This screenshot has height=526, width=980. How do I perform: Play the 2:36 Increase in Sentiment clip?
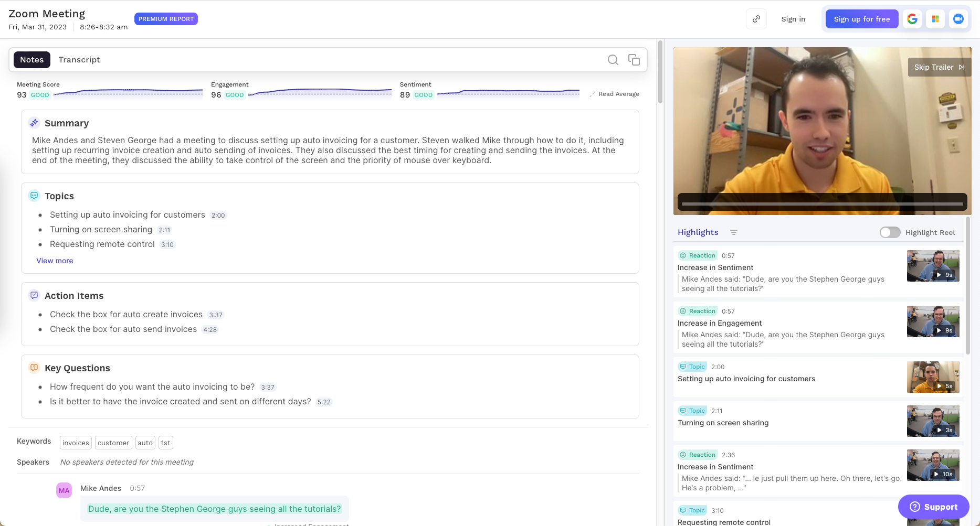click(933, 465)
